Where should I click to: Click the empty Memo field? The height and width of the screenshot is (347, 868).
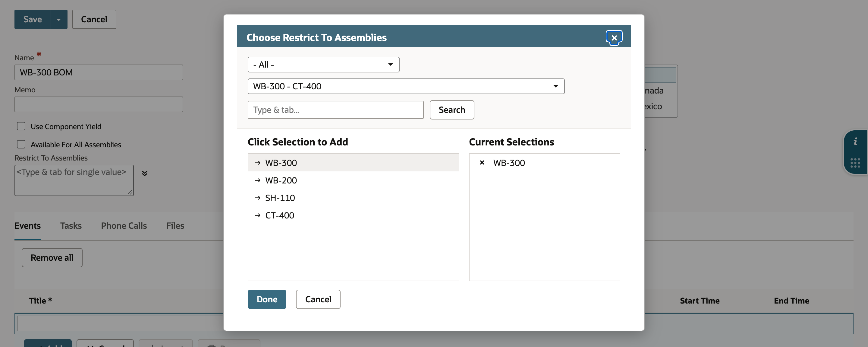[99, 104]
